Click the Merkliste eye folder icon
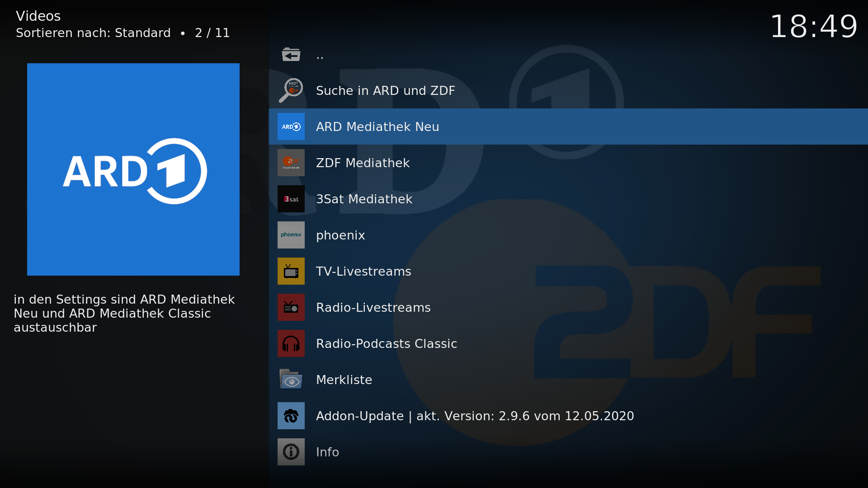Image resolution: width=868 pixels, height=488 pixels. pos(291,380)
